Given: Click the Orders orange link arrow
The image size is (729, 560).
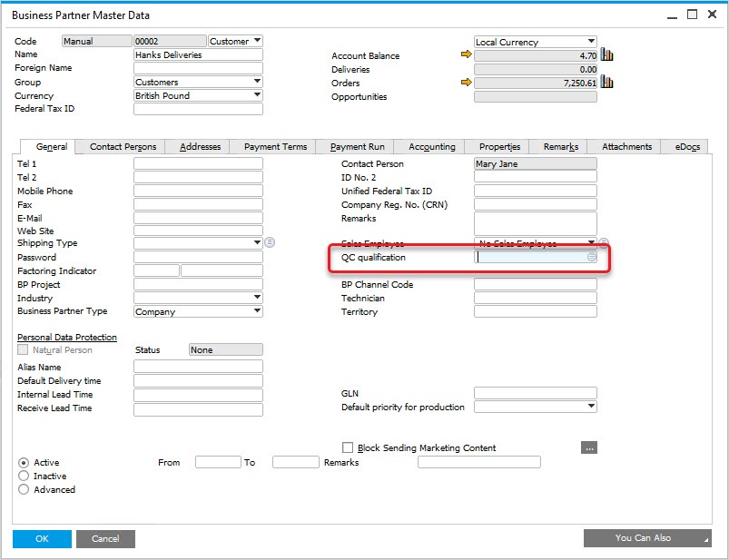Looking at the screenshot, I should [467, 83].
